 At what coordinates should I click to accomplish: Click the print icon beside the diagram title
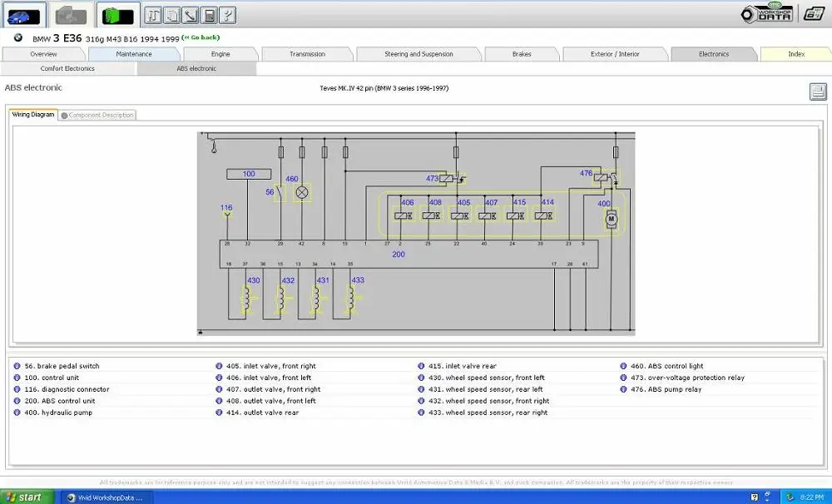[x=818, y=91]
